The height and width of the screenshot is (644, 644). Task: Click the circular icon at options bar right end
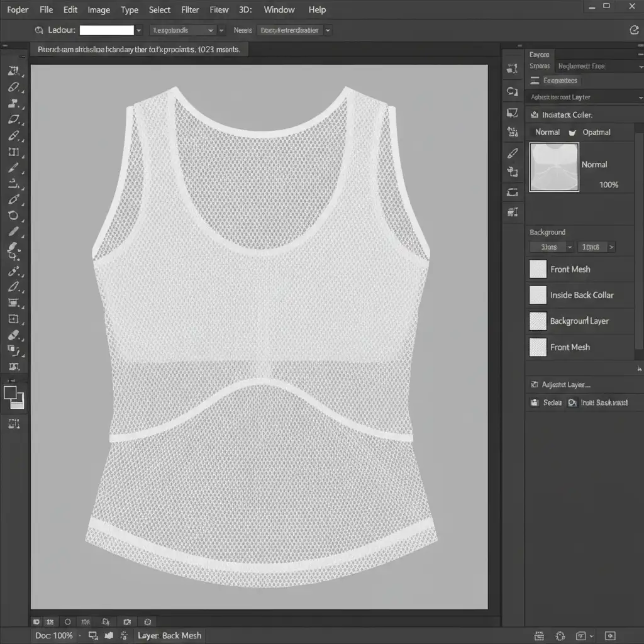coord(634,30)
